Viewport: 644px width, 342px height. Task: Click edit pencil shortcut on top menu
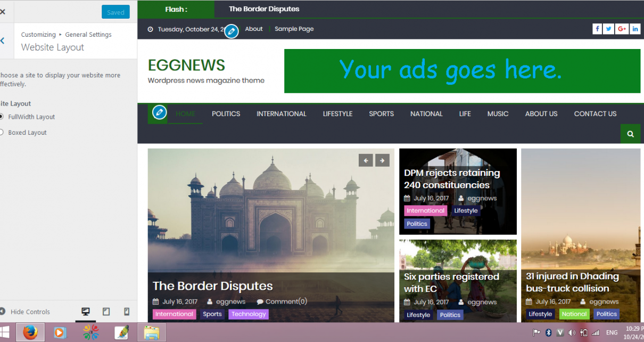[231, 31]
